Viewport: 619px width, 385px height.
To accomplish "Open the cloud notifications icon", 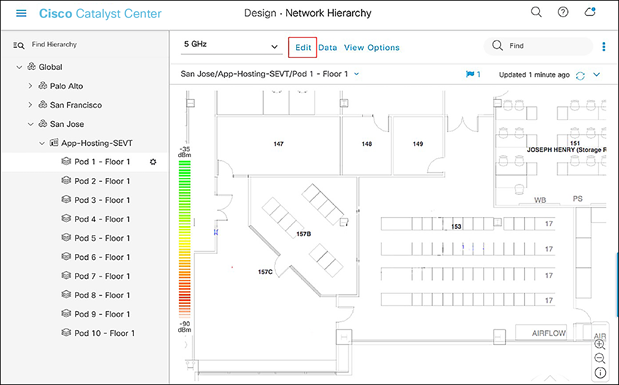I will [590, 12].
